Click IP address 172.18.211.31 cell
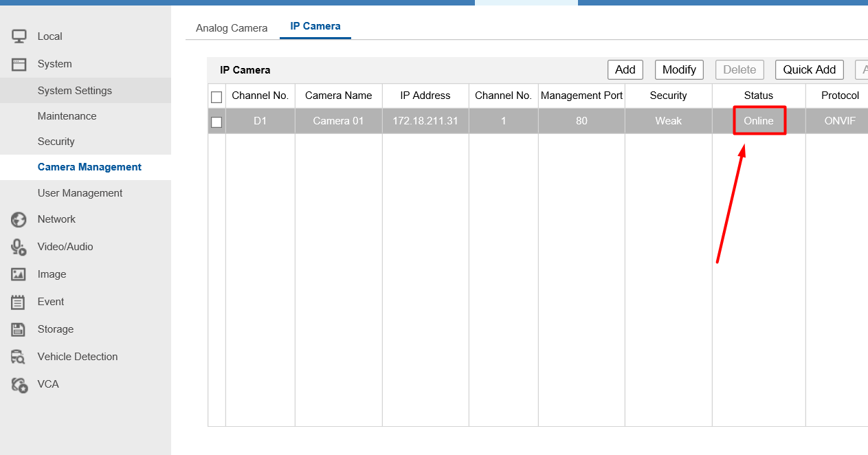This screenshot has width=868, height=455. point(425,121)
